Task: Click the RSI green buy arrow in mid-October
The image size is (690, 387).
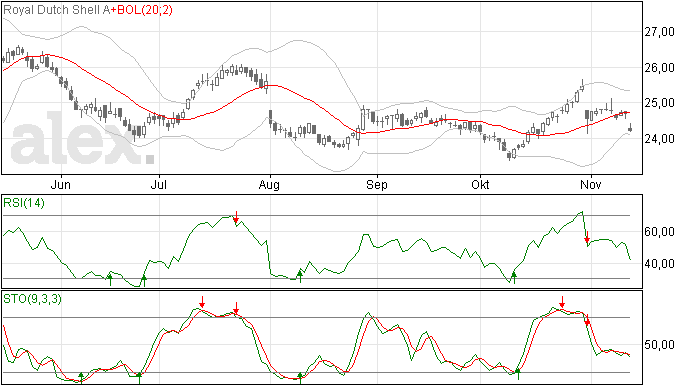Action: tap(514, 277)
